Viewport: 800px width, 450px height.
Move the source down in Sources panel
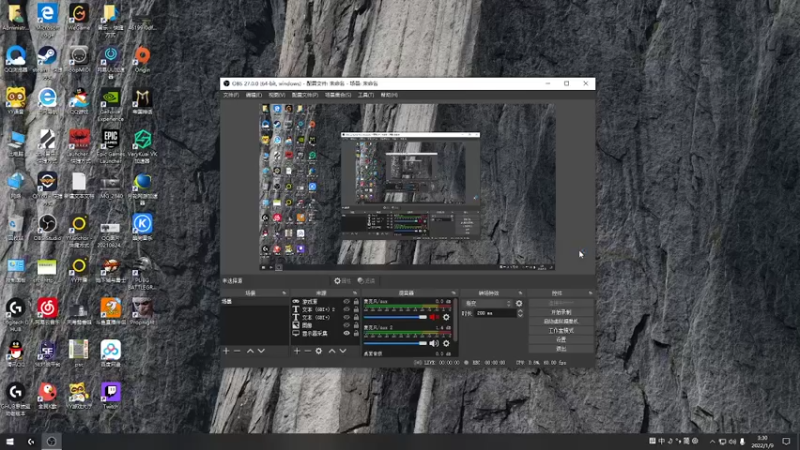coord(343,351)
